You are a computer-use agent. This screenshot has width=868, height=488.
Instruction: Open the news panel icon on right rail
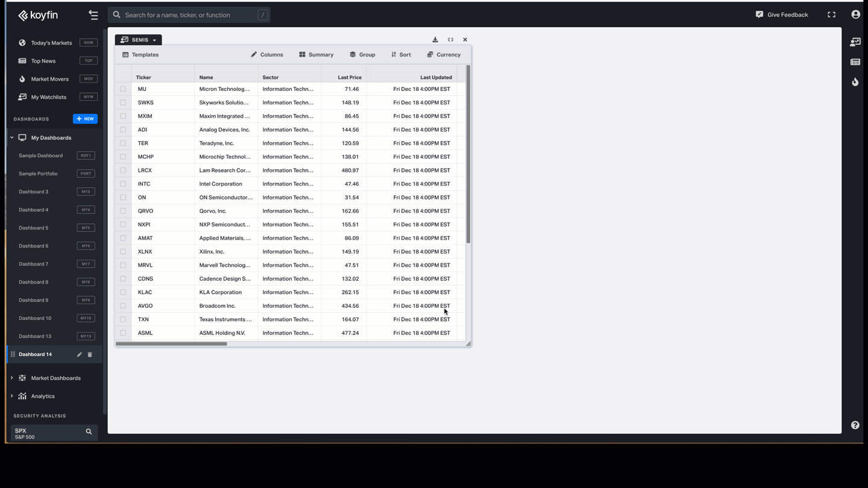click(x=855, y=62)
